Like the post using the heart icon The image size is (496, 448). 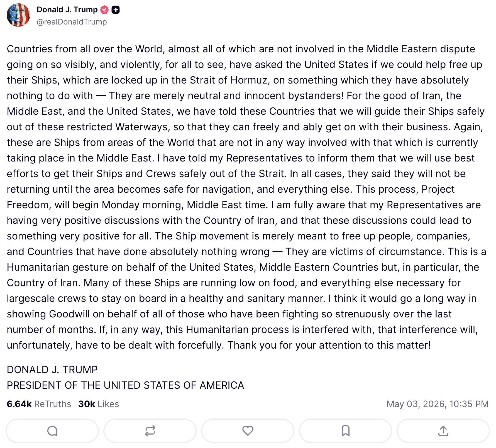248,431
